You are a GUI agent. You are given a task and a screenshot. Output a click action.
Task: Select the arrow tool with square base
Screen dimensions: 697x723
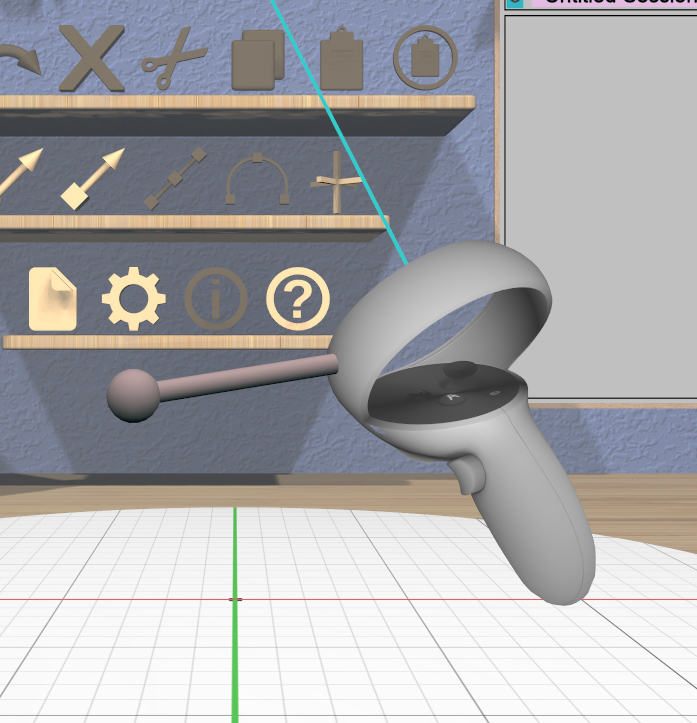(93, 178)
